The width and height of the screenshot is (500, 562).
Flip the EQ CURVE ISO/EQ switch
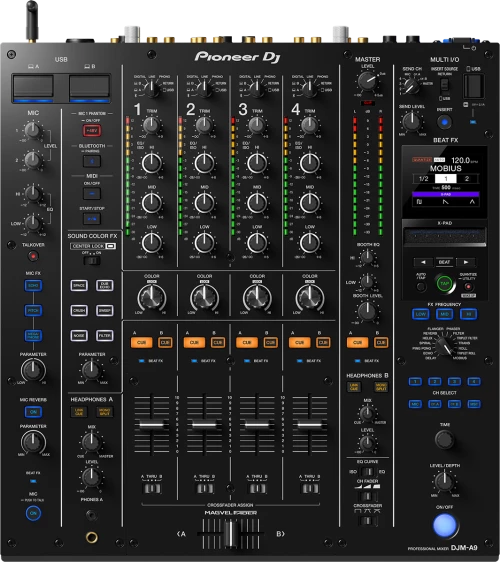[367, 472]
